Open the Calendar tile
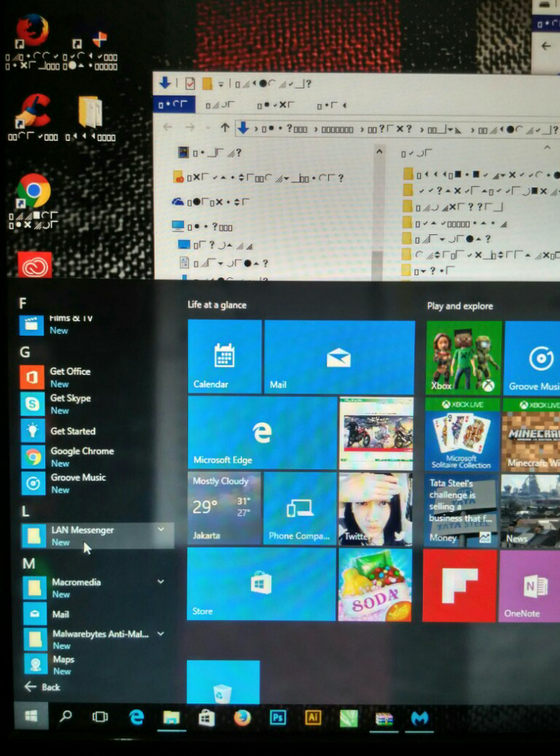The width and height of the screenshot is (560, 756). [224, 357]
